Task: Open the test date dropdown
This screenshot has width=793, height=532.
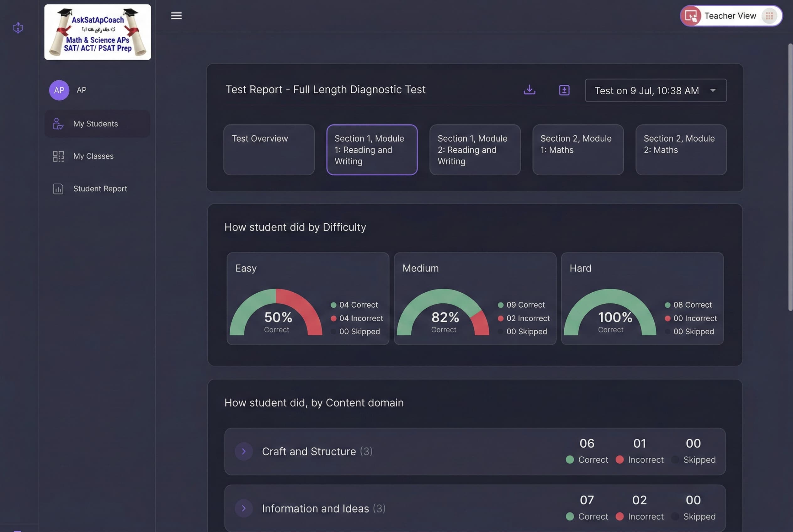Action: (656, 91)
